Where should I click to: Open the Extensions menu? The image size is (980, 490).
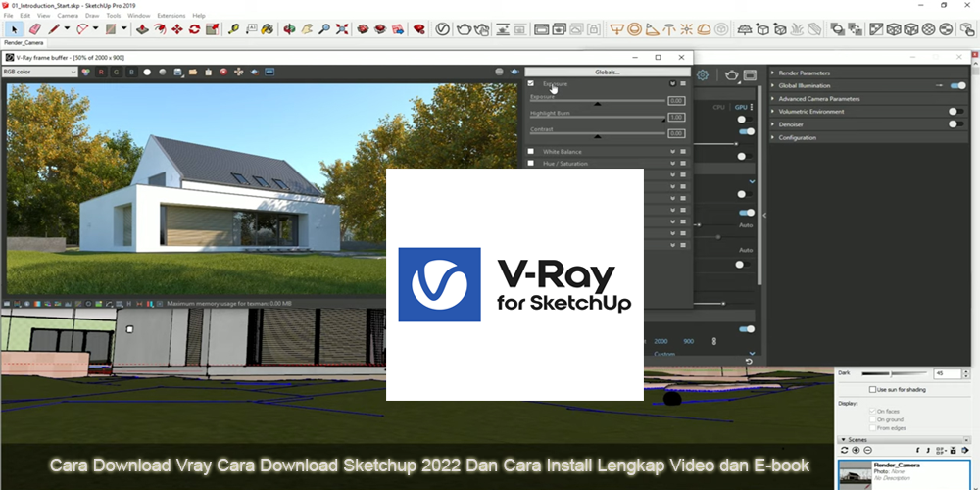click(171, 15)
